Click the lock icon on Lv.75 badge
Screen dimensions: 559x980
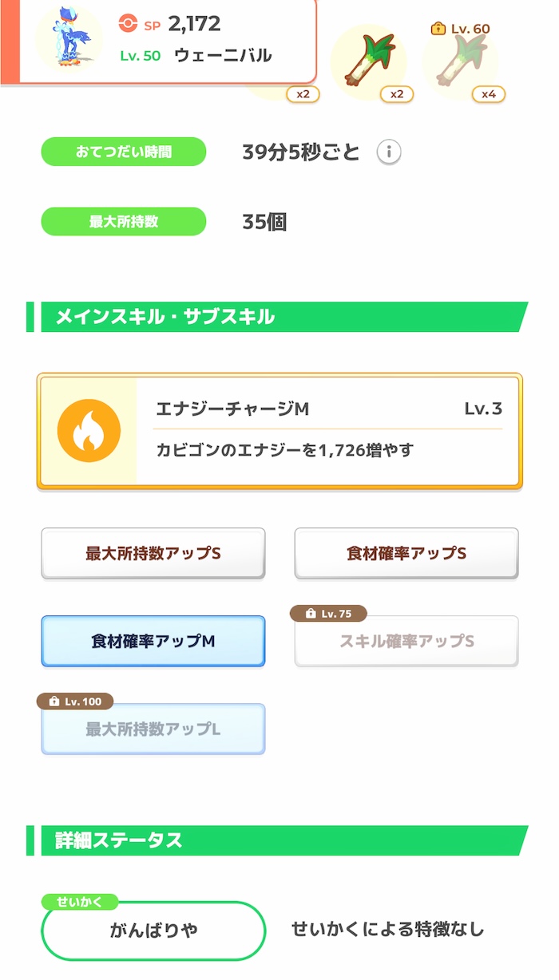(311, 613)
